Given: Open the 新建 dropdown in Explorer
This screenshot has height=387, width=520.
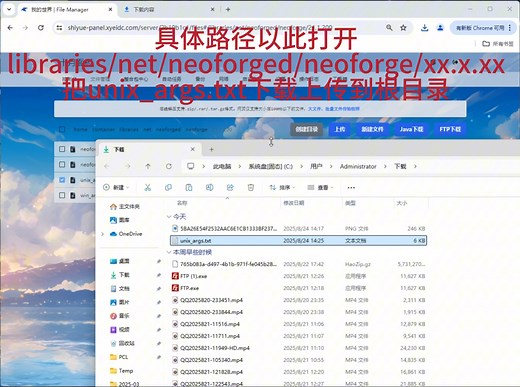Looking at the screenshot, I should coord(116,187).
